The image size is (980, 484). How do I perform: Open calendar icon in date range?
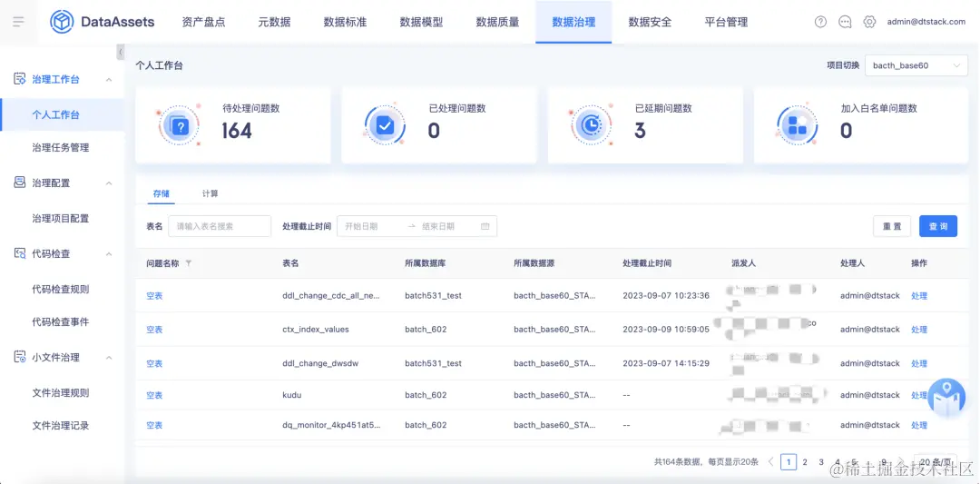pyautogui.click(x=485, y=226)
